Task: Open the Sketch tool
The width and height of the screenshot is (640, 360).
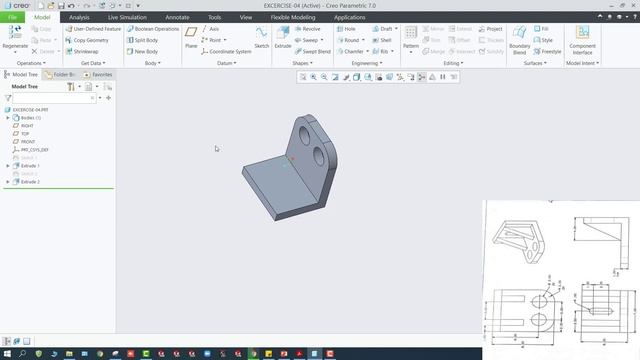Action: 262,37
